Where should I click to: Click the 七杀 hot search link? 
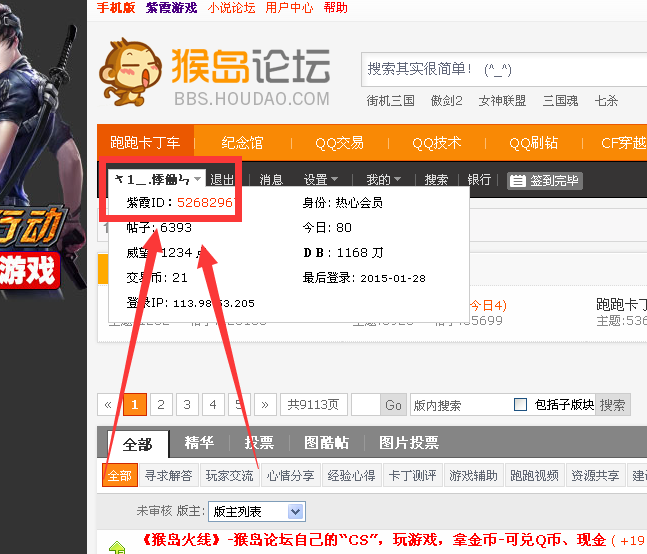(606, 101)
